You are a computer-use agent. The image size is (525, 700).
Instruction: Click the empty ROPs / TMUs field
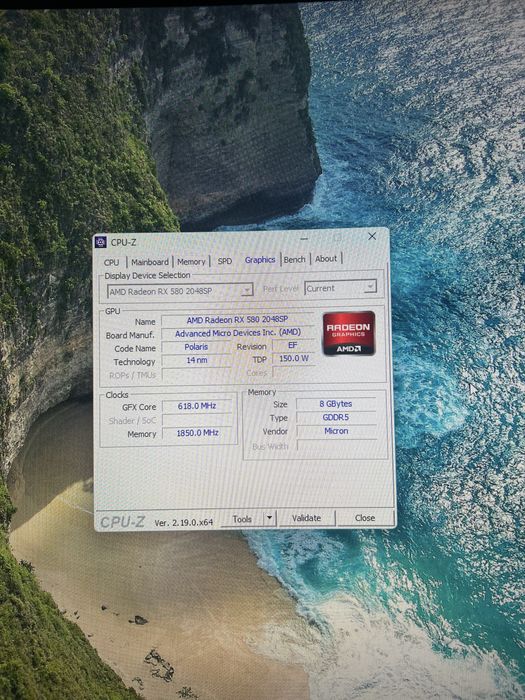click(x=196, y=375)
